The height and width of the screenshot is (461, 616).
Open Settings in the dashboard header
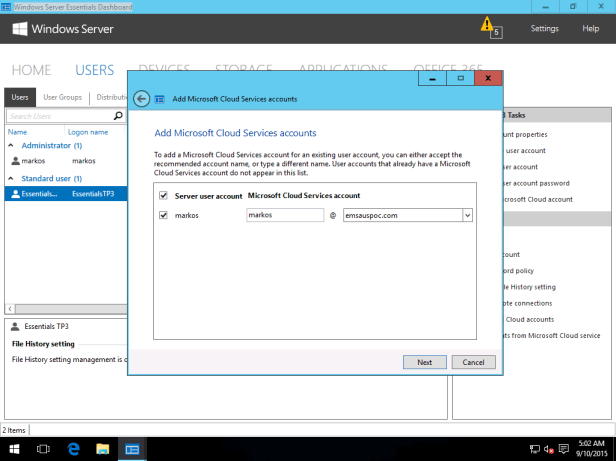point(544,29)
